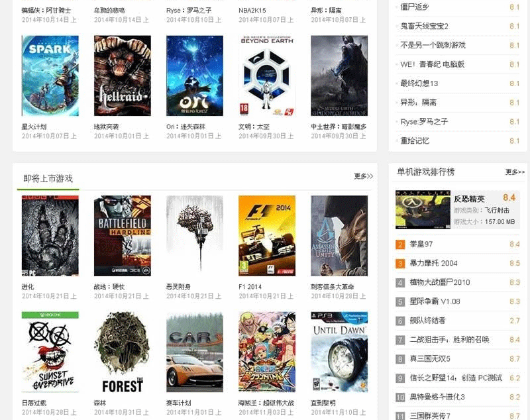530x420 pixels.
Task: Open rank 8 真三国无双5 entry
Action: click(x=430, y=359)
